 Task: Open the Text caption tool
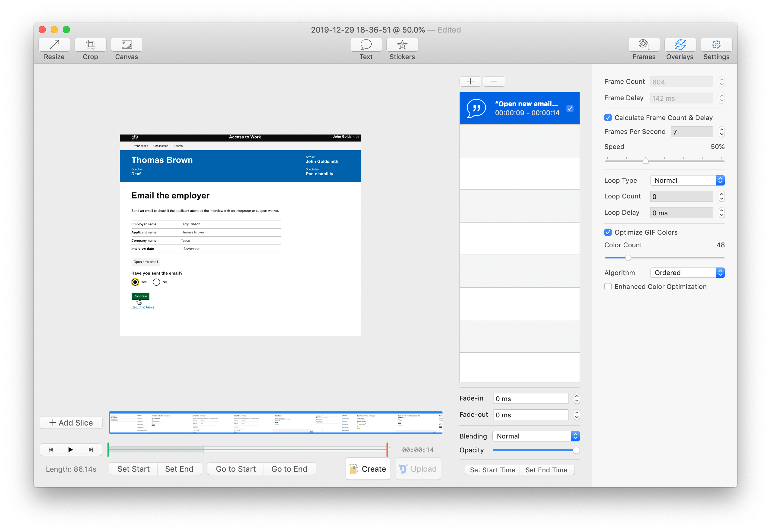click(366, 49)
